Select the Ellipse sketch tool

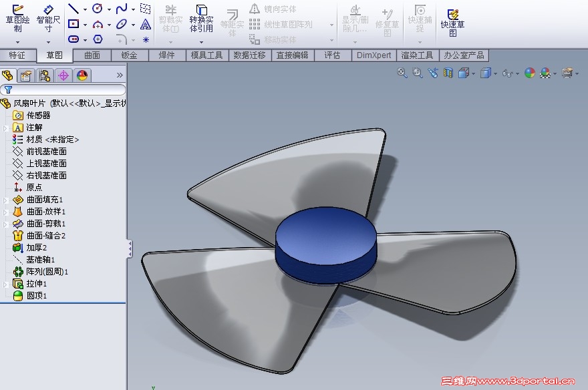click(x=121, y=24)
